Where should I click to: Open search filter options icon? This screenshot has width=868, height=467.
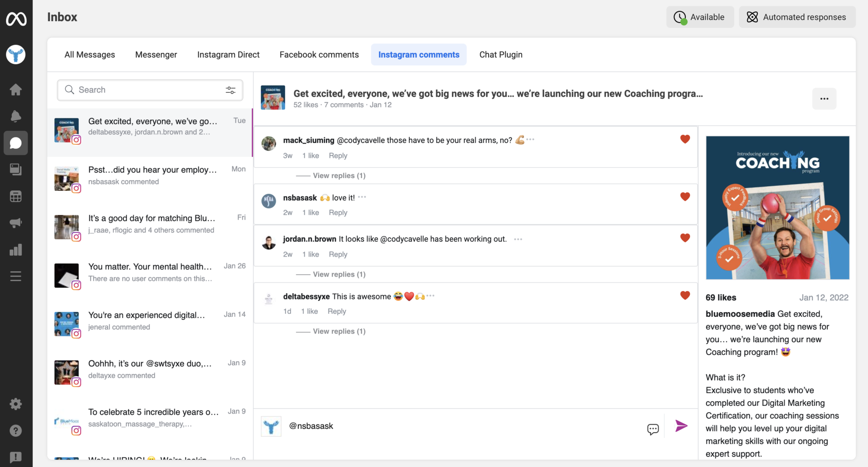[x=231, y=90]
